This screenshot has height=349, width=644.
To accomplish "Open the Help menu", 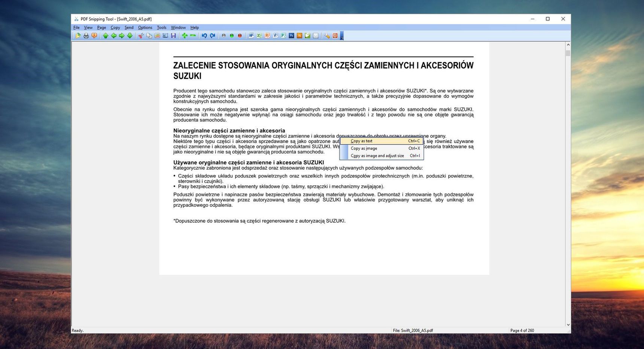I will 194,27.
